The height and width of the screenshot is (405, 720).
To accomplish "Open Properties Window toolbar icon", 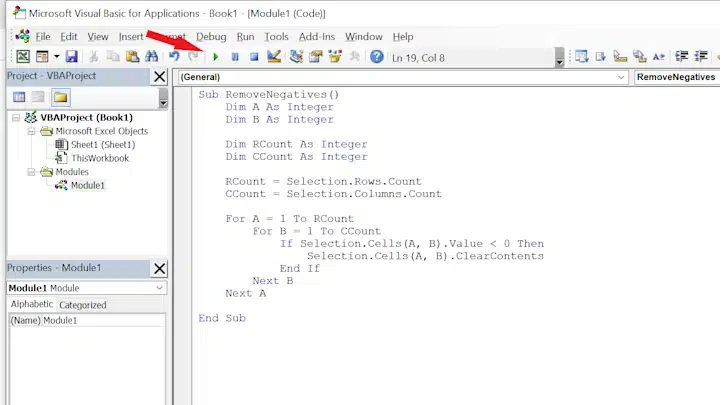I will pyautogui.click(x=316, y=56).
